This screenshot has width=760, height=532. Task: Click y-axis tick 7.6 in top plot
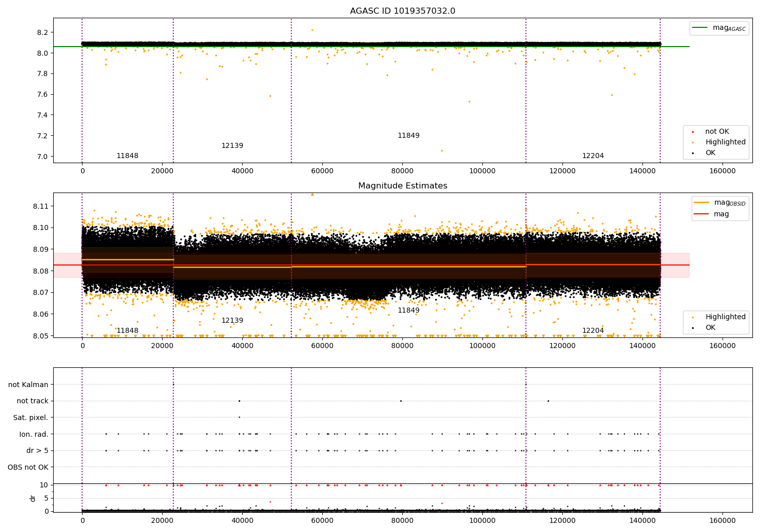[x=43, y=95]
